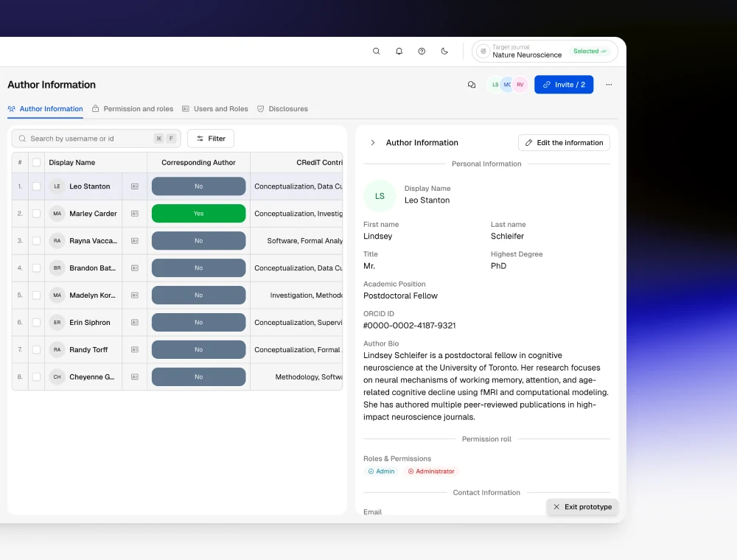Tick the select-all checkbox in table header

point(36,163)
